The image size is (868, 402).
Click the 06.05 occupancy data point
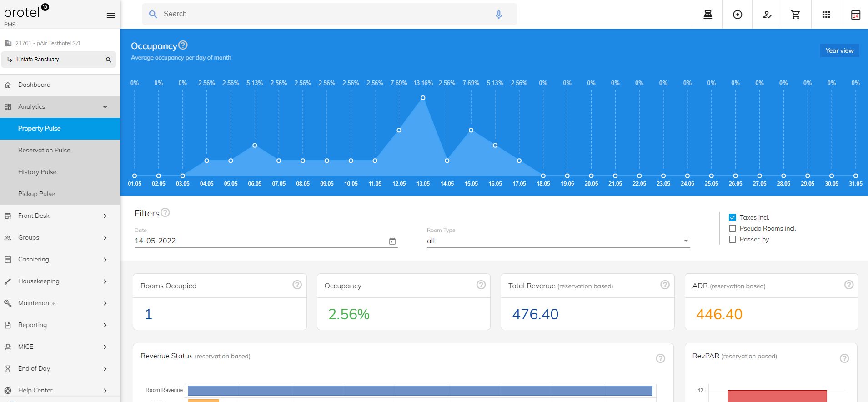[x=255, y=146]
